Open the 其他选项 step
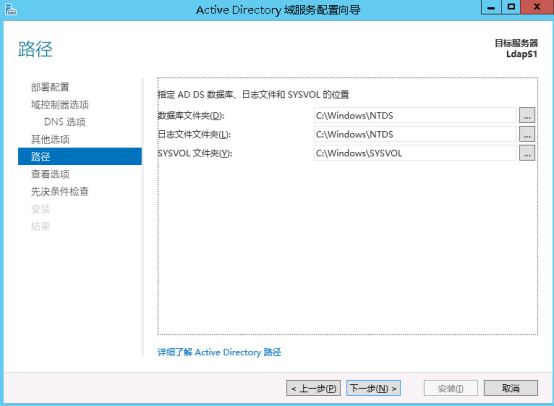Screen dimensions: 554x406 pyautogui.click(x=50, y=139)
